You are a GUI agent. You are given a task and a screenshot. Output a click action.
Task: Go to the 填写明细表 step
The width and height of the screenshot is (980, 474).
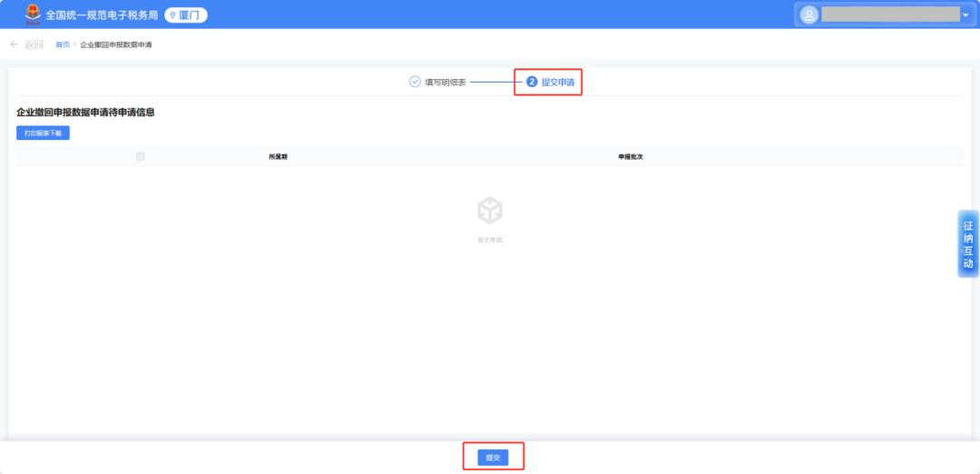point(446,82)
